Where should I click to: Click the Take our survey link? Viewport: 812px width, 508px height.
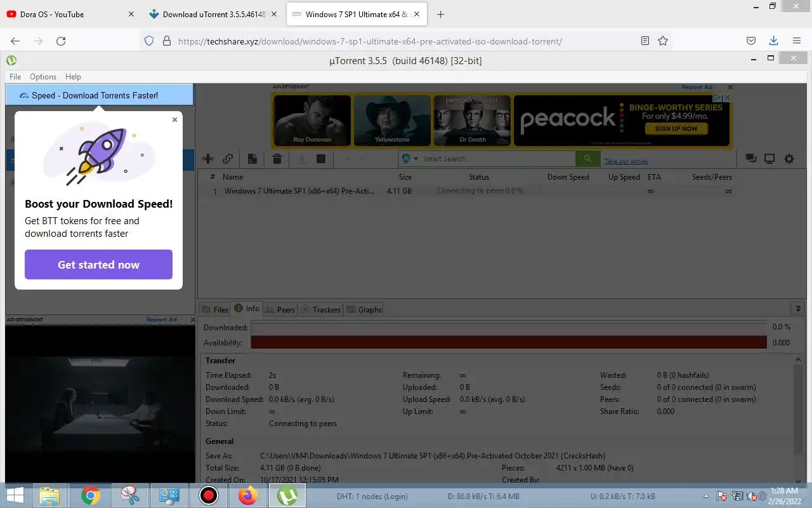[626, 161]
